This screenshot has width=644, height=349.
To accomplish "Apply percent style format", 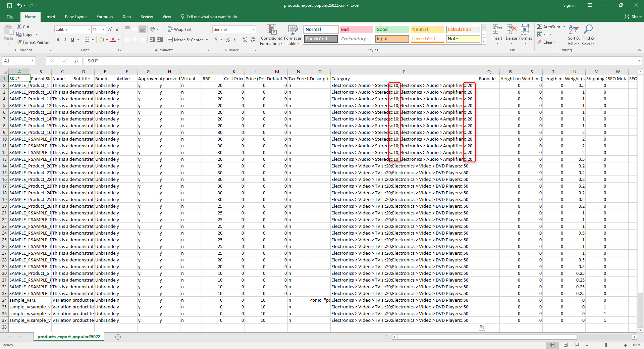I will click(x=228, y=40).
